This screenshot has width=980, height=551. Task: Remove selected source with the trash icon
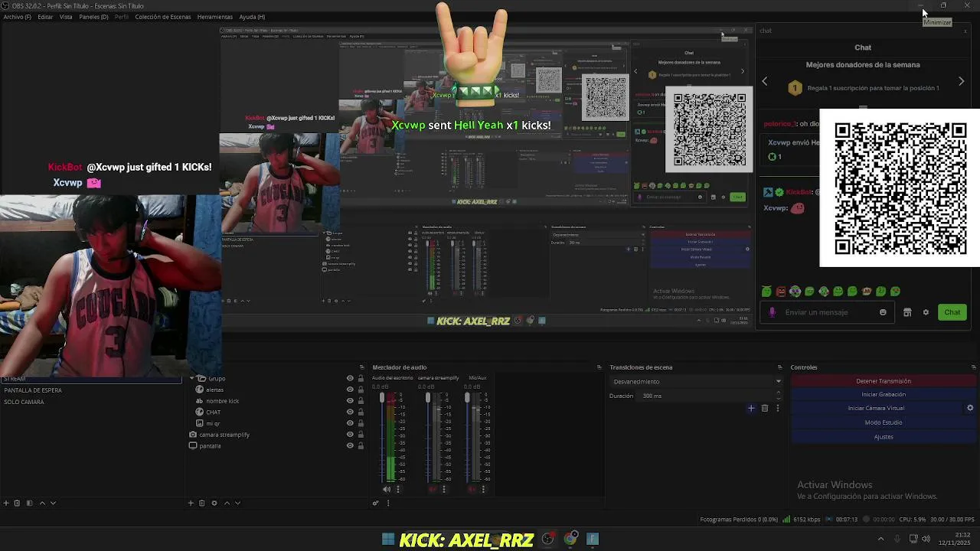tap(201, 503)
